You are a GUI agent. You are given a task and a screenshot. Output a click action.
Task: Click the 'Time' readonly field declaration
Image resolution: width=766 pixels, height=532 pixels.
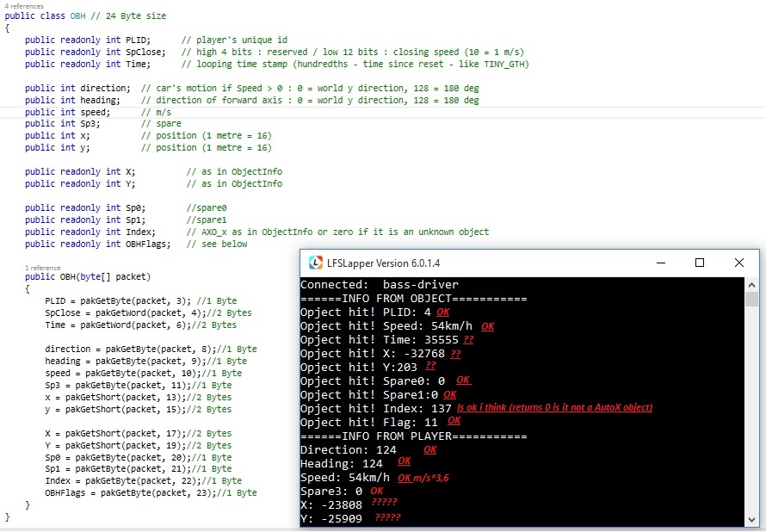pyautogui.click(x=88, y=64)
